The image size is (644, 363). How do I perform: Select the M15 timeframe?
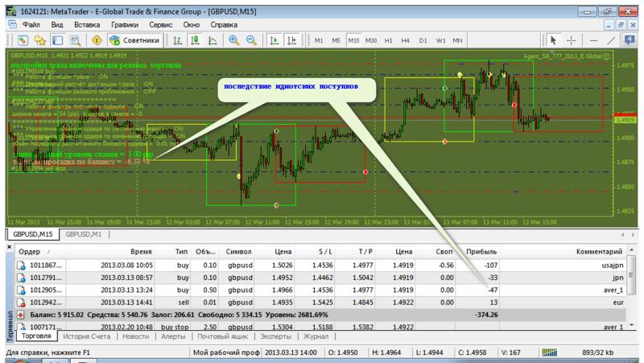click(353, 41)
